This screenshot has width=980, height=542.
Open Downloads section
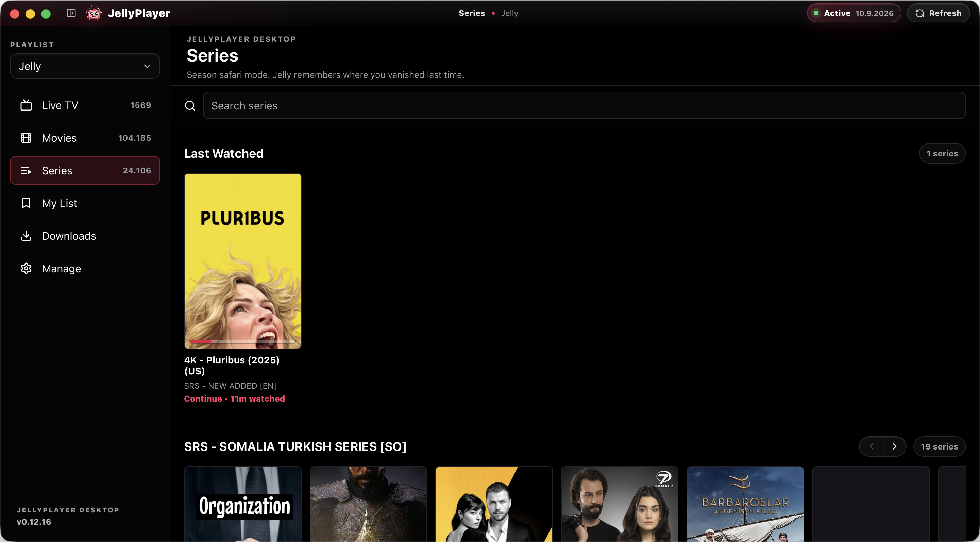[x=85, y=236]
